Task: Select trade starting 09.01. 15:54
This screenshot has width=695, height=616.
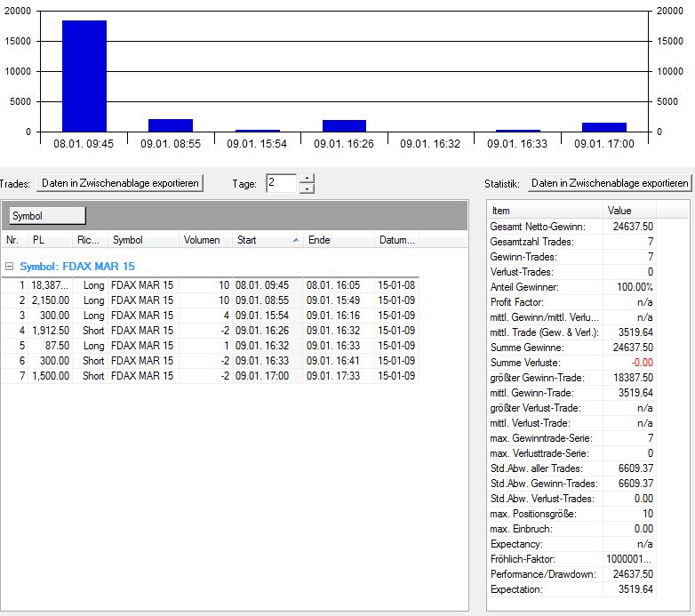Action: pos(211,315)
